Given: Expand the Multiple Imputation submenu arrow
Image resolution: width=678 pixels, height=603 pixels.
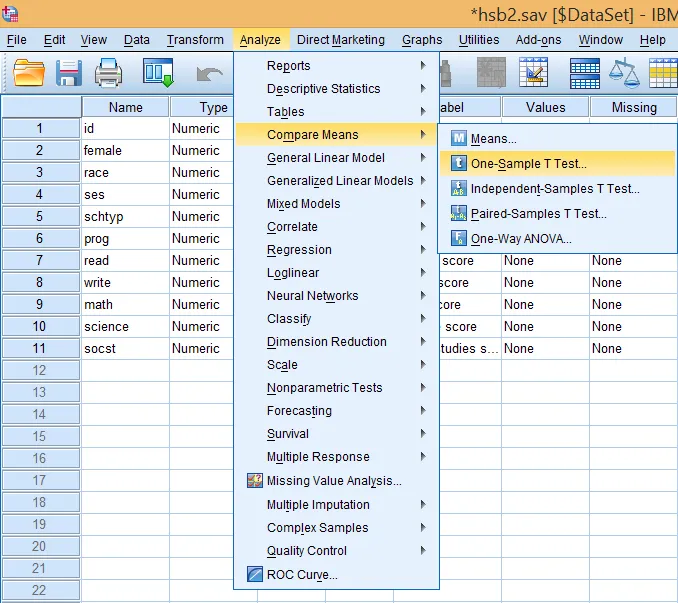Looking at the screenshot, I should (423, 504).
